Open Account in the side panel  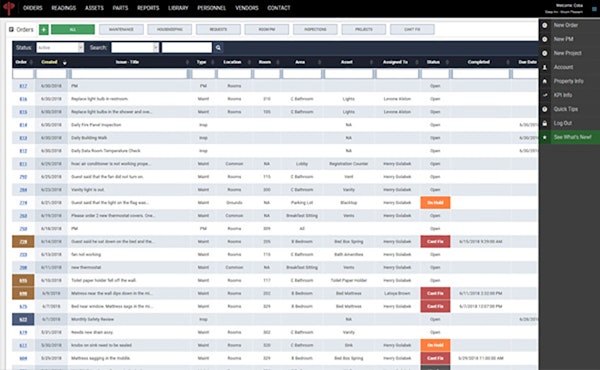pyautogui.click(x=563, y=67)
